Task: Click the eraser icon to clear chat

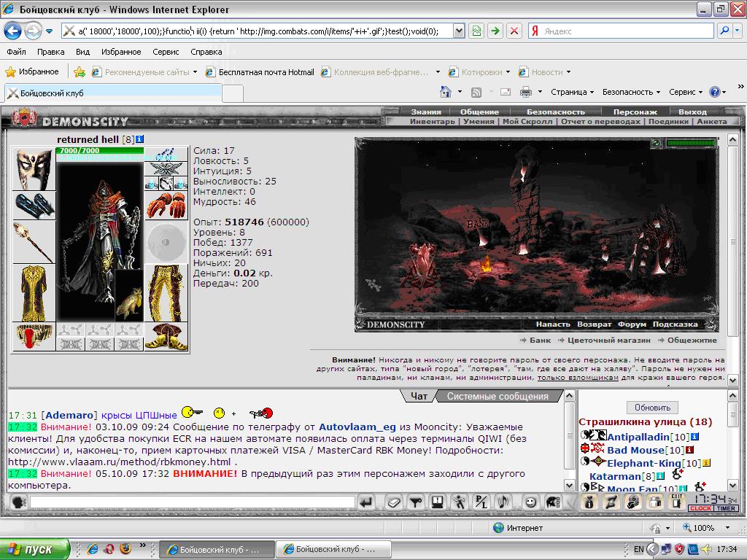Action: (393, 502)
